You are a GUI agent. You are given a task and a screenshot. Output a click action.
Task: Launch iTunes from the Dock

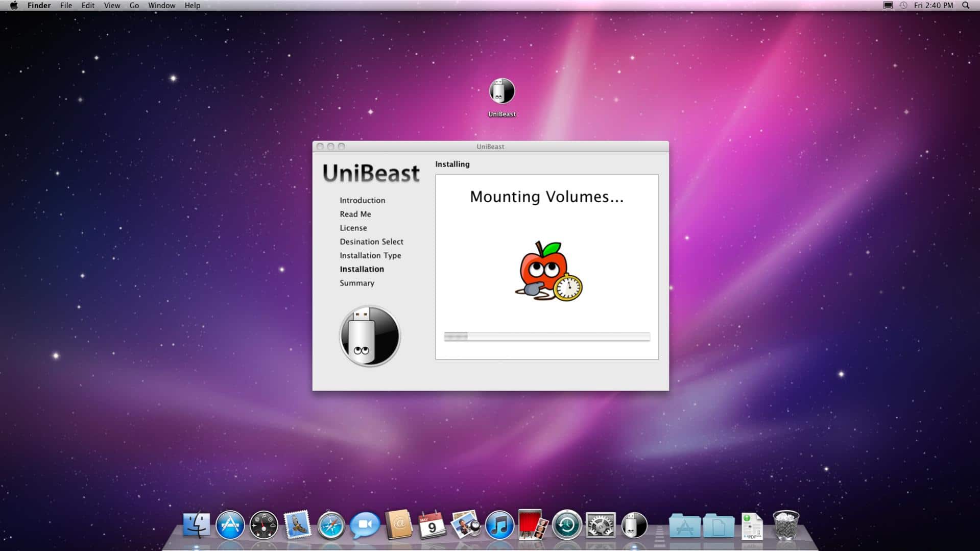coord(499,525)
